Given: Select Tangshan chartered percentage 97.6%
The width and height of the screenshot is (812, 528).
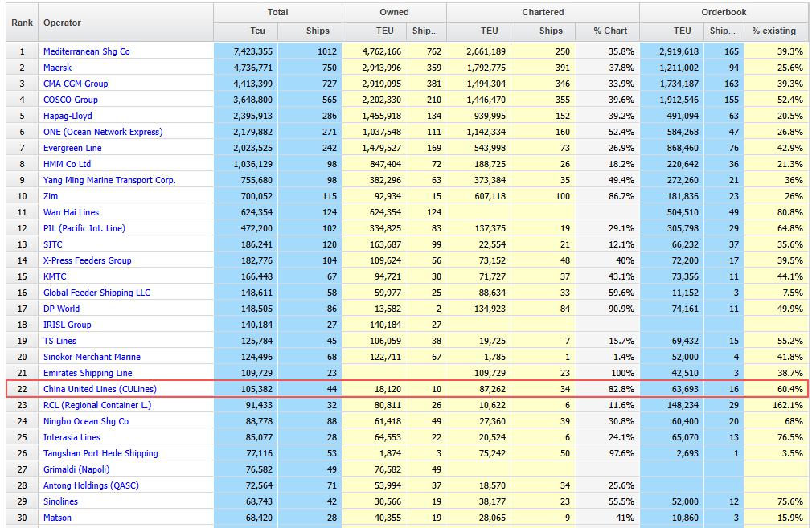Looking at the screenshot, I should pyautogui.click(x=621, y=452).
